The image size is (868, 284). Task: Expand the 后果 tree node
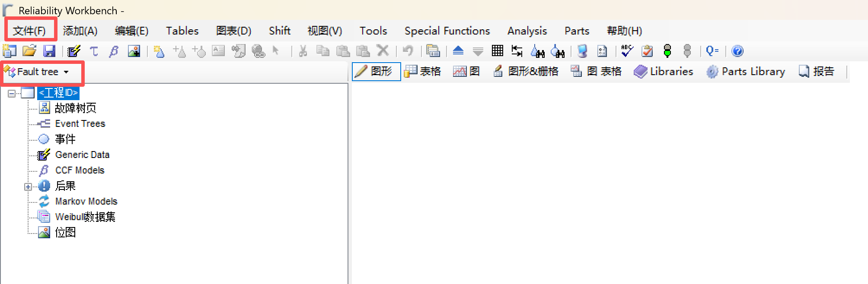coord(28,186)
